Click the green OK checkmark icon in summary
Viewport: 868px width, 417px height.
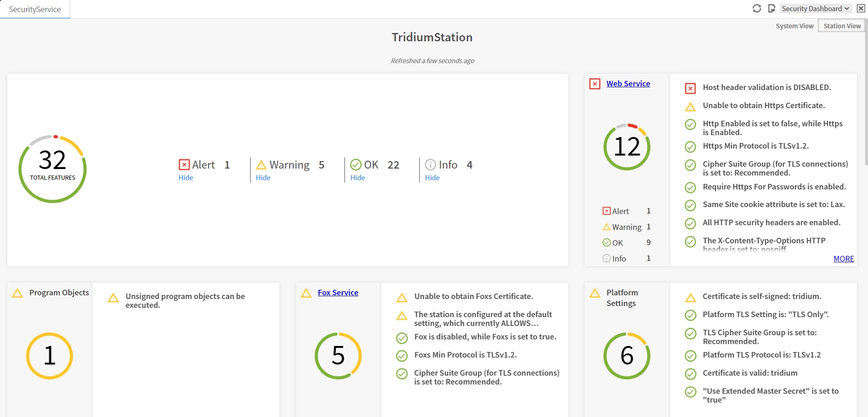click(356, 165)
